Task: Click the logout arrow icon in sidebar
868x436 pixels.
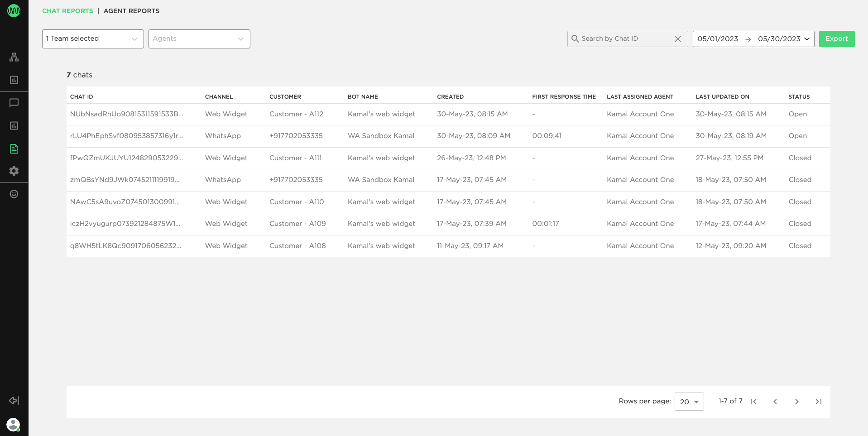Action: (14, 401)
